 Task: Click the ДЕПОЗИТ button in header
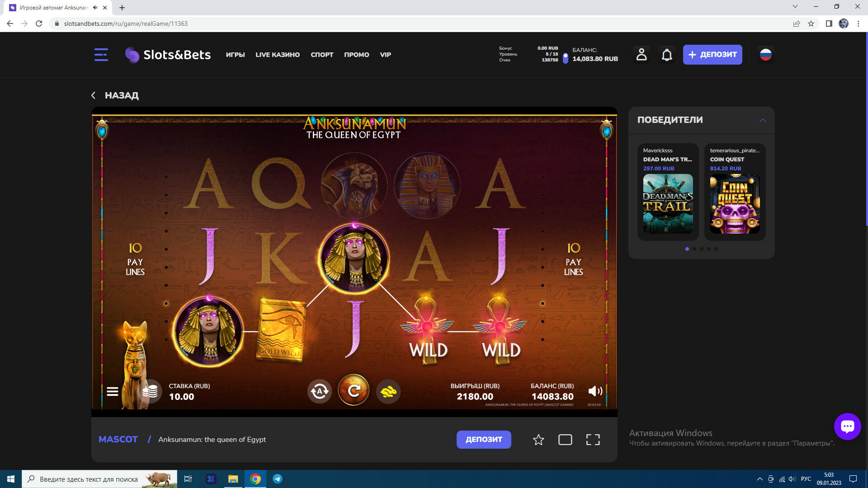[712, 55]
